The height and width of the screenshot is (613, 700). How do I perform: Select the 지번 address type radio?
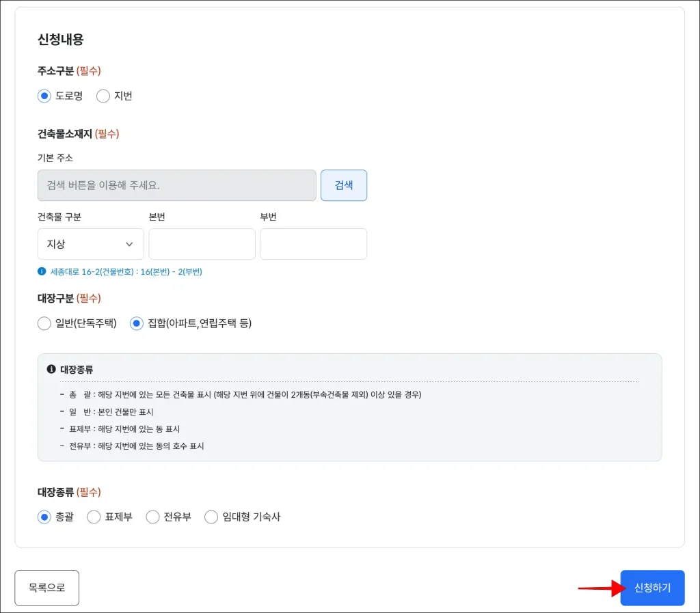103,96
